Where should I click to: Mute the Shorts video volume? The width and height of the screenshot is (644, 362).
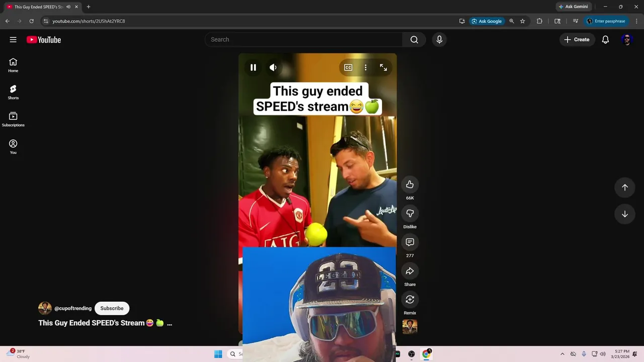point(273,67)
